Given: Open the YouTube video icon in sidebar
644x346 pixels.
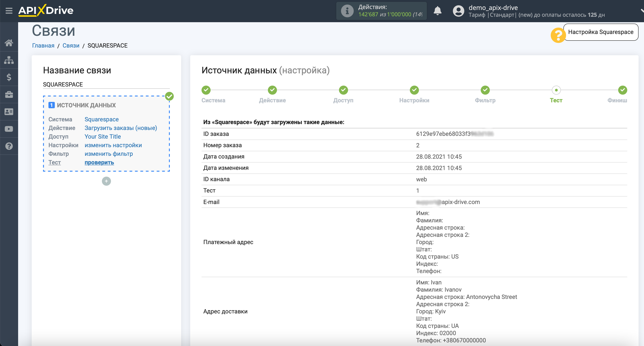Looking at the screenshot, I should 9,129.
